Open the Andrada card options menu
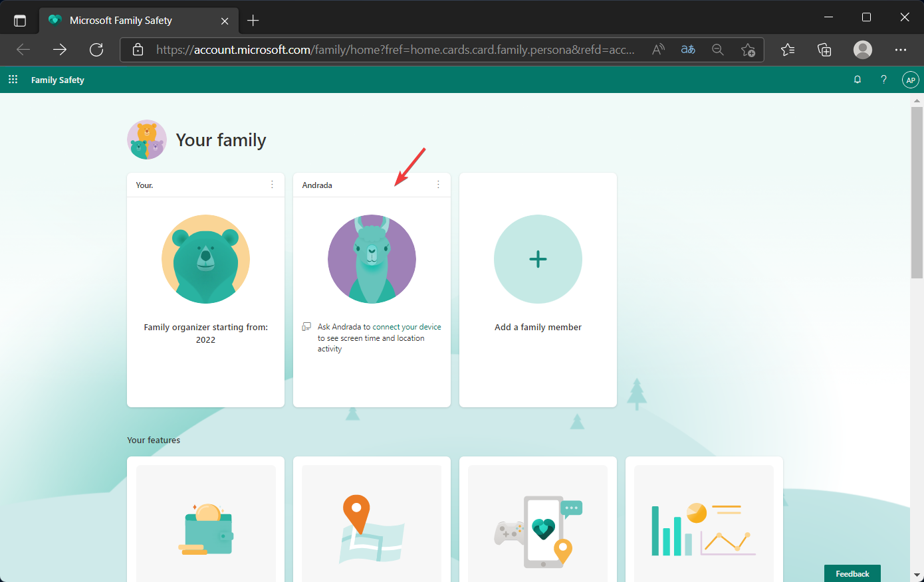Image resolution: width=924 pixels, height=582 pixels. point(438,185)
